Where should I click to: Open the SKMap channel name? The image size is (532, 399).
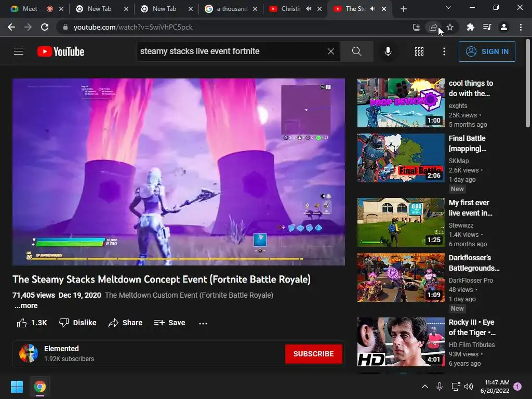pyautogui.click(x=458, y=161)
